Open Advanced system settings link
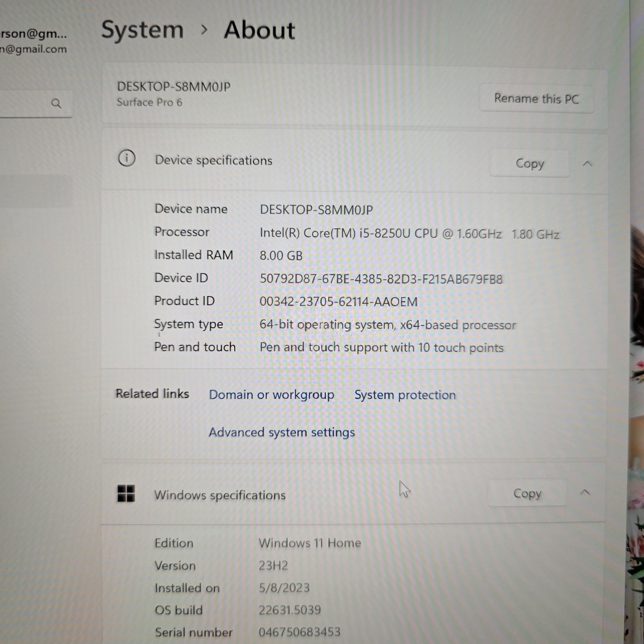Image resolution: width=644 pixels, height=644 pixels. 282,432
